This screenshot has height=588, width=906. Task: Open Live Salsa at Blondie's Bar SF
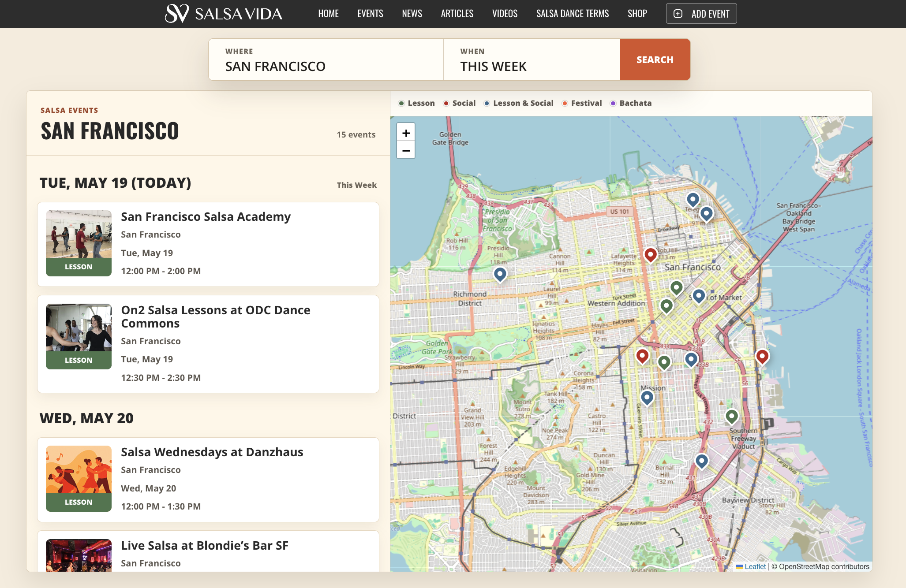[205, 546]
